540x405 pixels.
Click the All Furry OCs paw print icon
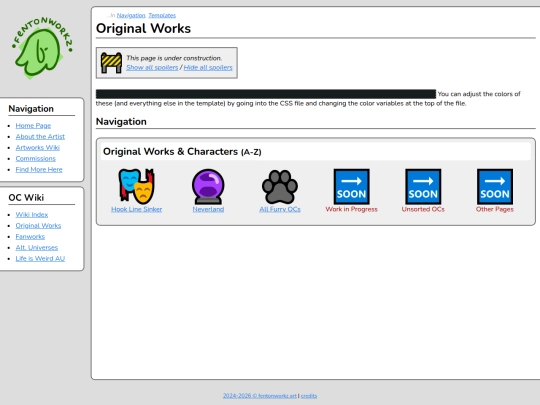click(x=280, y=186)
